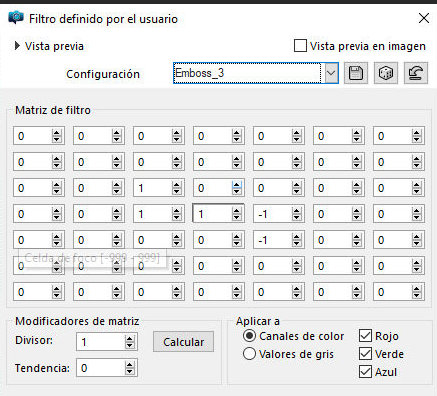This screenshot has width=437, height=396.
Task: Click the Calcular button
Action: tap(183, 342)
